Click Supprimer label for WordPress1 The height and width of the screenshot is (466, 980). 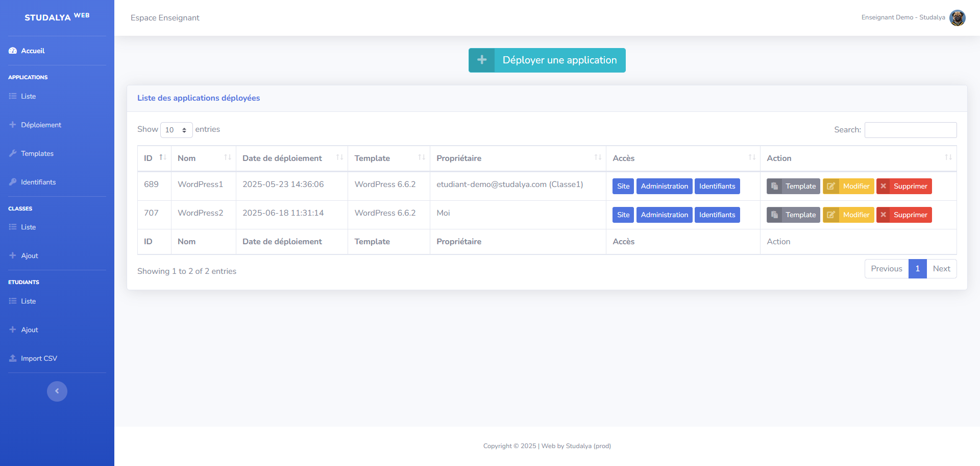911,187
